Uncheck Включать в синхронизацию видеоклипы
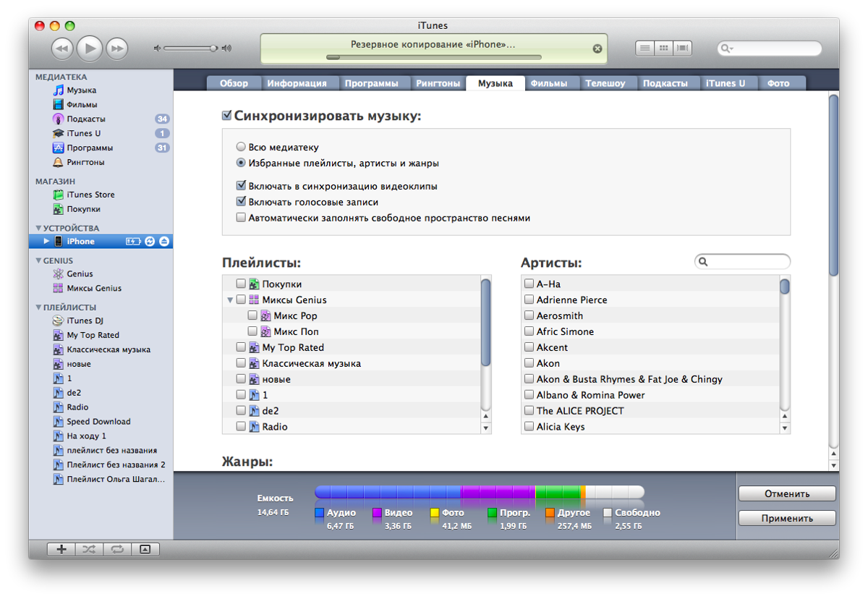The image size is (868, 599). tap(241, 186)
